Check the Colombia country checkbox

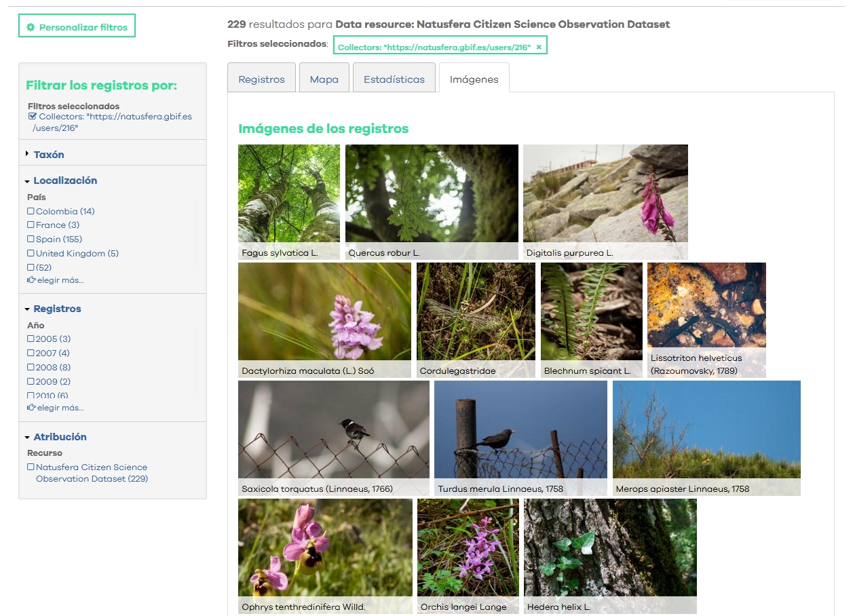(x=31, y=212)
